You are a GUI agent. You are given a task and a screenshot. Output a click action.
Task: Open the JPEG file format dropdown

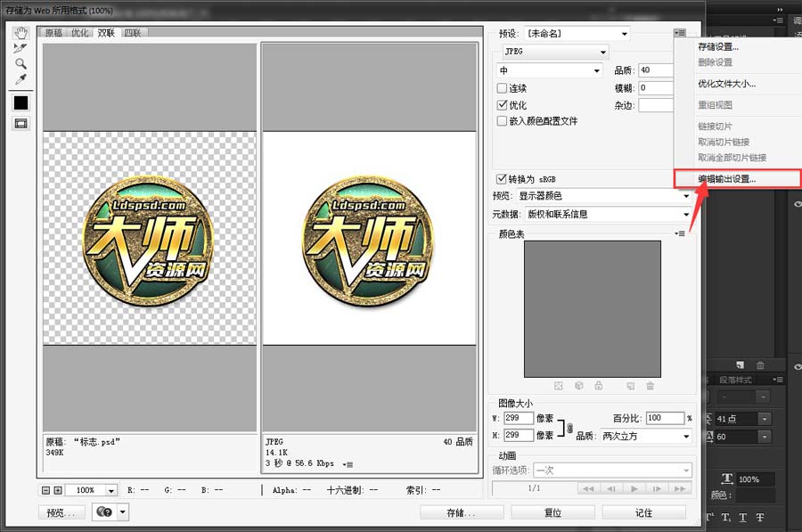pos(555,52)
